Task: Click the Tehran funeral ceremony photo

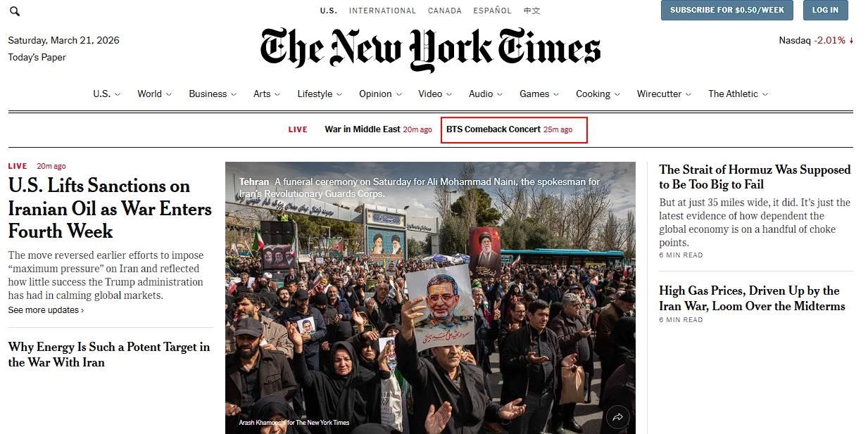Action: click(430, 298)
